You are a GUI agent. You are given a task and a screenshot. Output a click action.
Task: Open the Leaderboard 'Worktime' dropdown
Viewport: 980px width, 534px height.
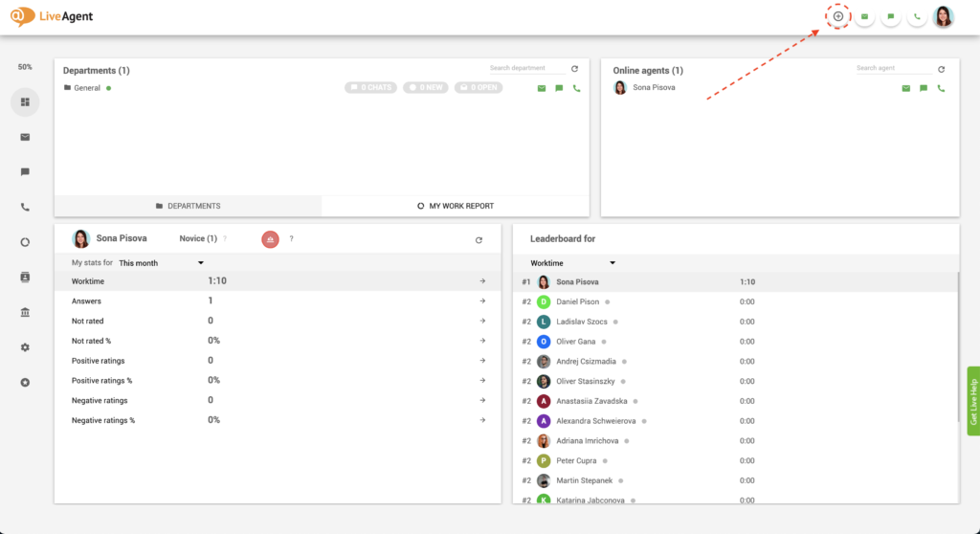pyautogui.click(x=572, y=262)
